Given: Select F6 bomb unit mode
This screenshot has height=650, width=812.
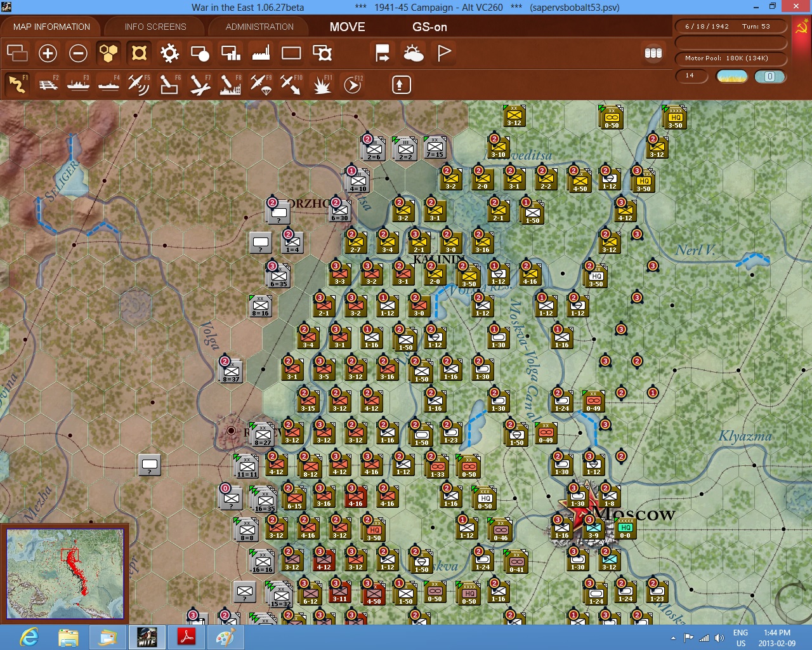Looking at the screenshot, I should pyautogui.click(x=169, y=84).
